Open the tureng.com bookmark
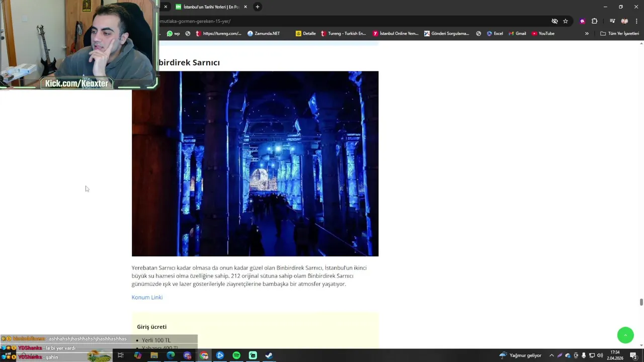The image size is (644, 362). [218, 34]
